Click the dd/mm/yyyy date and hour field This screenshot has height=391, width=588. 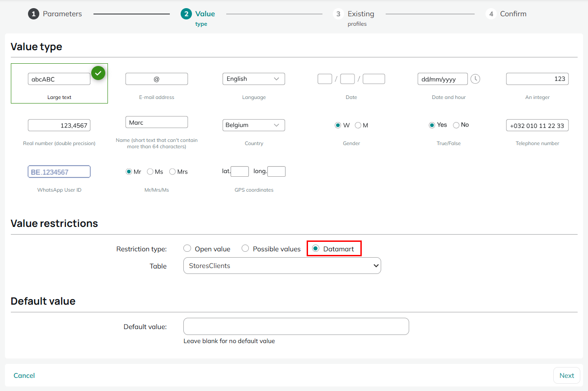[443, 79]
